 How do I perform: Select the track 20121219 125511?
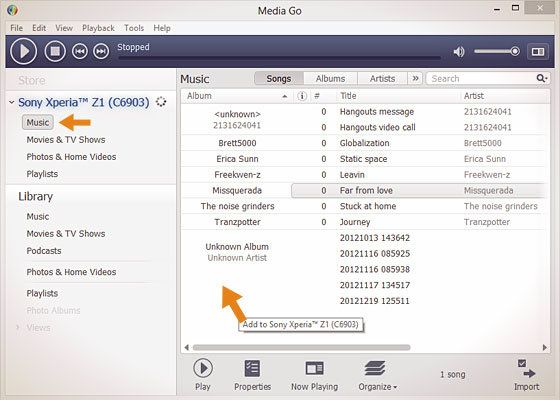(374, 301)
